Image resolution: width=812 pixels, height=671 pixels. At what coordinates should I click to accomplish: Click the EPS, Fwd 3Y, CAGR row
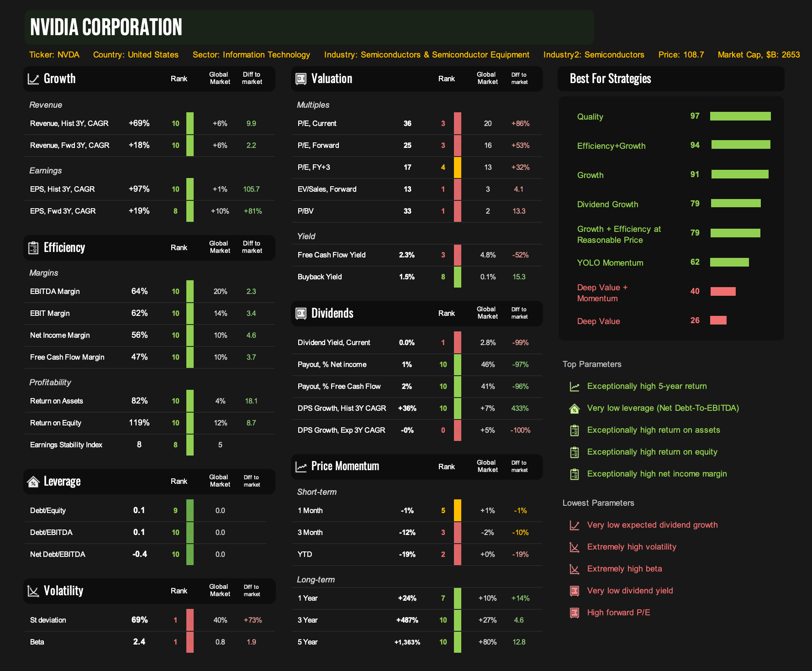(149, 211)
